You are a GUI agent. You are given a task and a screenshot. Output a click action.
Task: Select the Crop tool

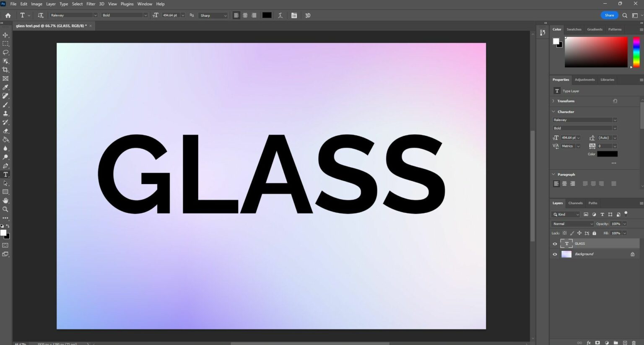coord(5,70)
